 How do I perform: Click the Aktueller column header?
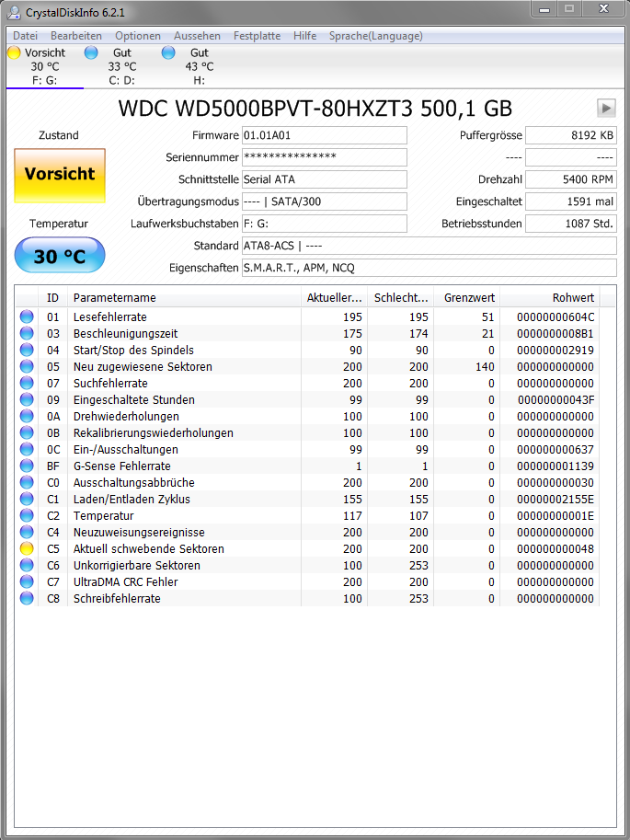coord(334,297)
